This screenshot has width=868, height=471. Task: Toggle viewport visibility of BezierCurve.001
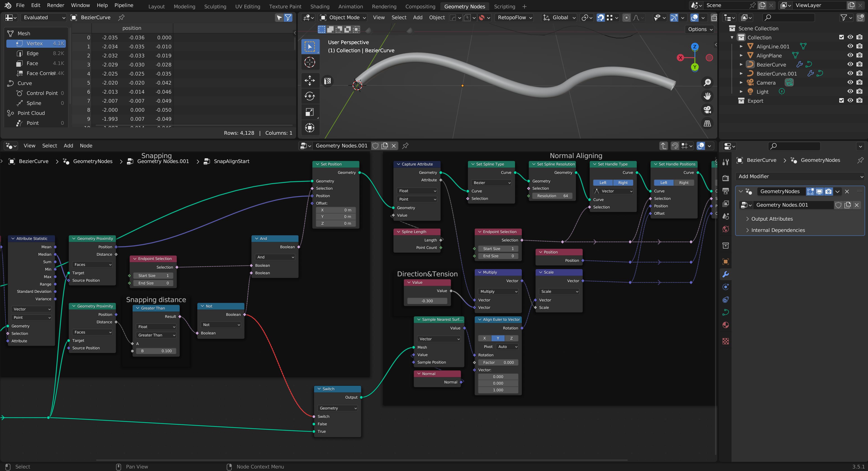click(x=850, y=73)
